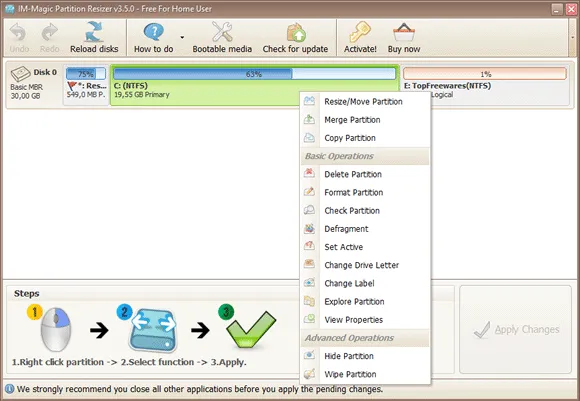Viewport: 580px width, 401px height.
Task: Click the application icon in the title bar
Action: [x=9, y=9]
